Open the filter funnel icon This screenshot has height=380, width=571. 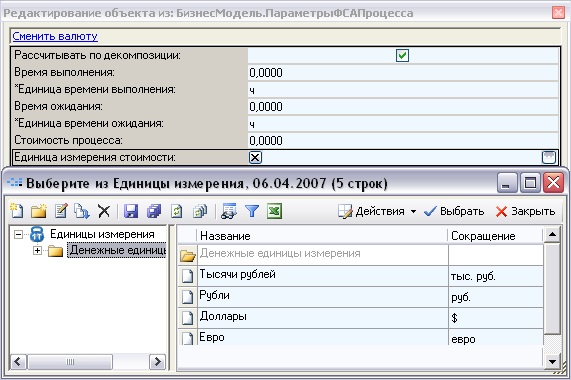252,211
